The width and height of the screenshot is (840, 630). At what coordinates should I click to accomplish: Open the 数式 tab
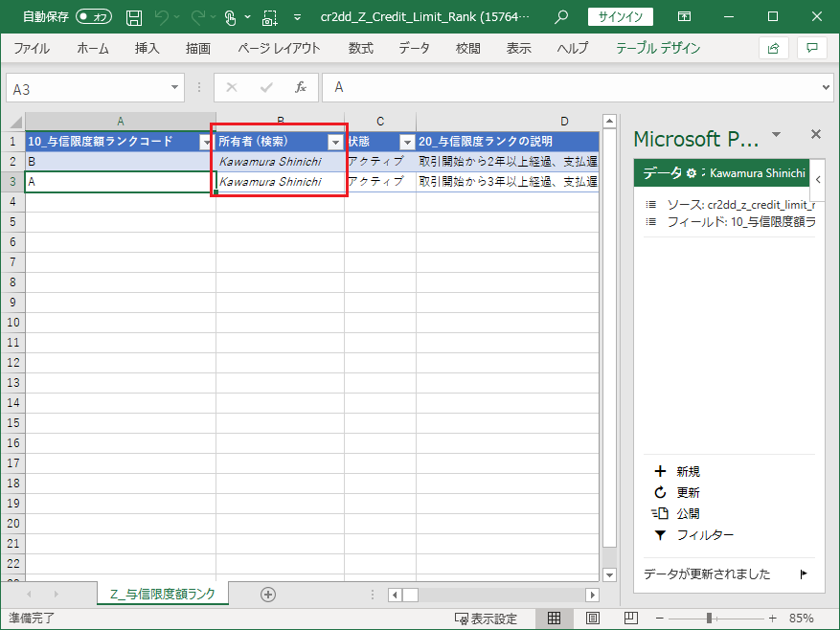click(x=361, y=48)
